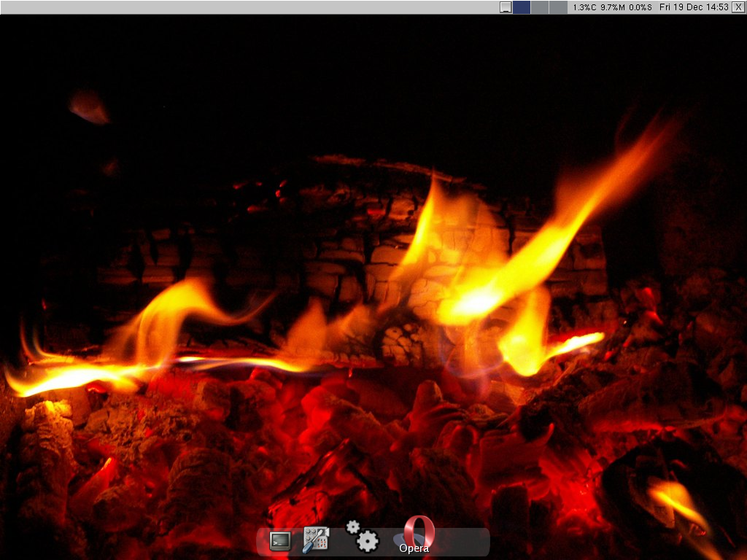The image size is (747, 560).
Task: Click the small upper gear in dock
Action: coord(352,526)
